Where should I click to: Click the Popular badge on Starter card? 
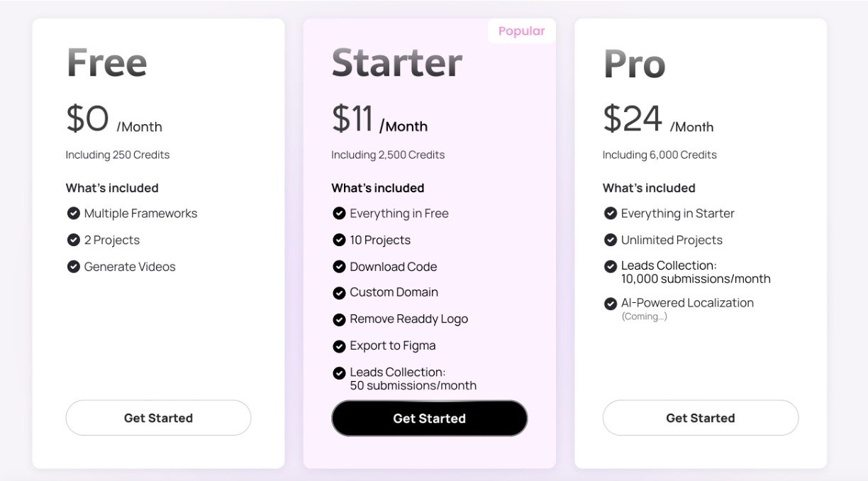[x=521, y=31]
